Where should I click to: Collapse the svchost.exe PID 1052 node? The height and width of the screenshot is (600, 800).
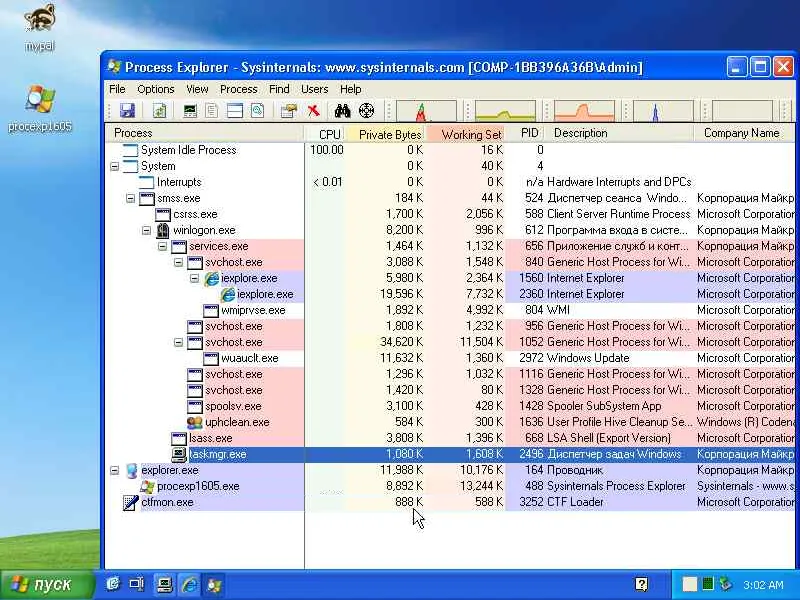pos(178,342)
